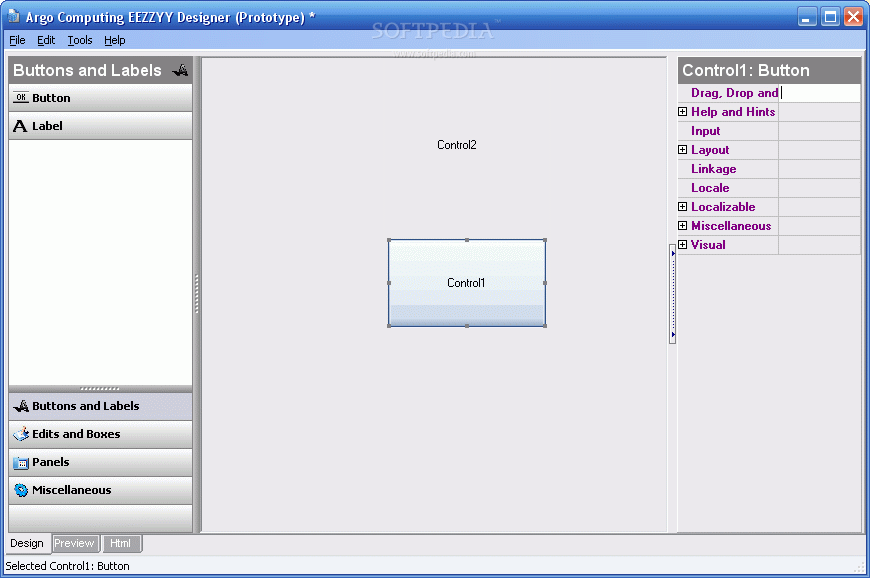Minimize the EEZZYY Designer window
The height and width of the screenshot is (578, 870).
[x=807, y=17]
